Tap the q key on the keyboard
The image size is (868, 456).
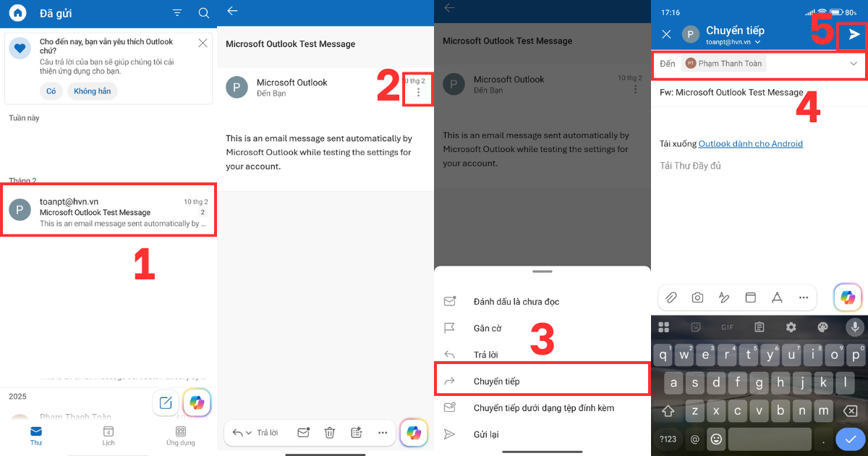[x=663, y=355]
